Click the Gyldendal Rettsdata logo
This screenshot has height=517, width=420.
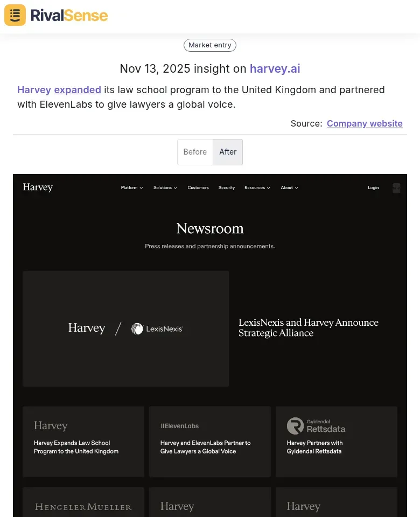pos(316,425)
